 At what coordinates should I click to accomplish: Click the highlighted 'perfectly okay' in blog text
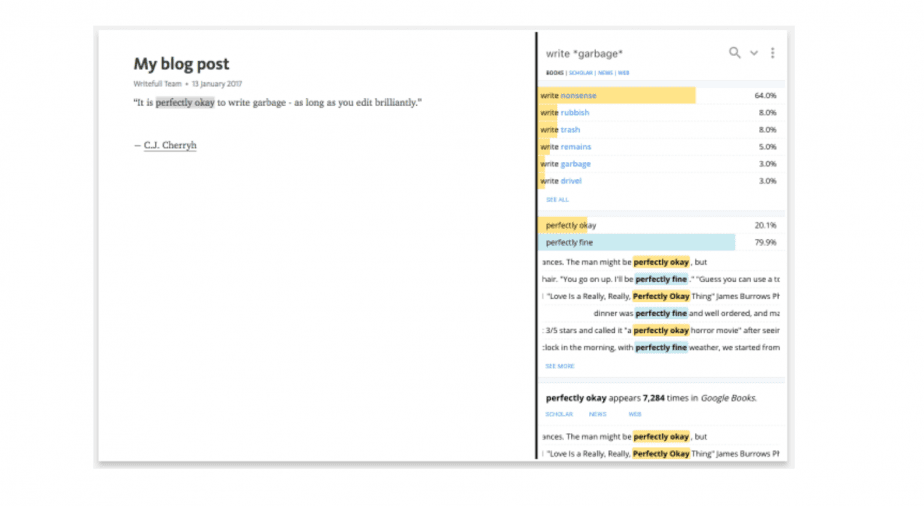(185, 102)
